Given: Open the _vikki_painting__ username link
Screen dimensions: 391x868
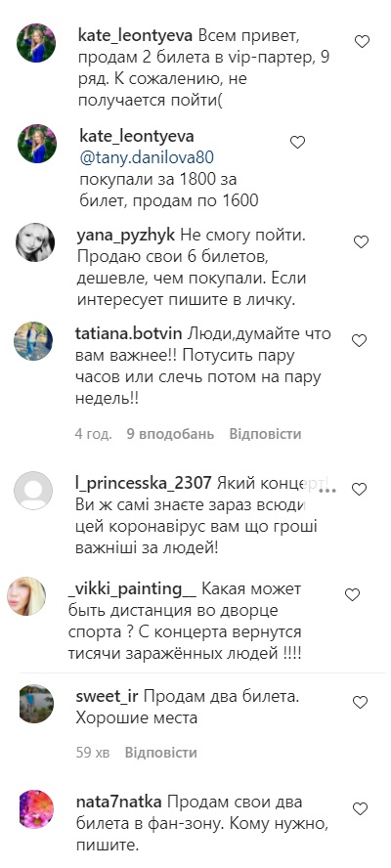Looking at the screenshot, I should (132, 589).
